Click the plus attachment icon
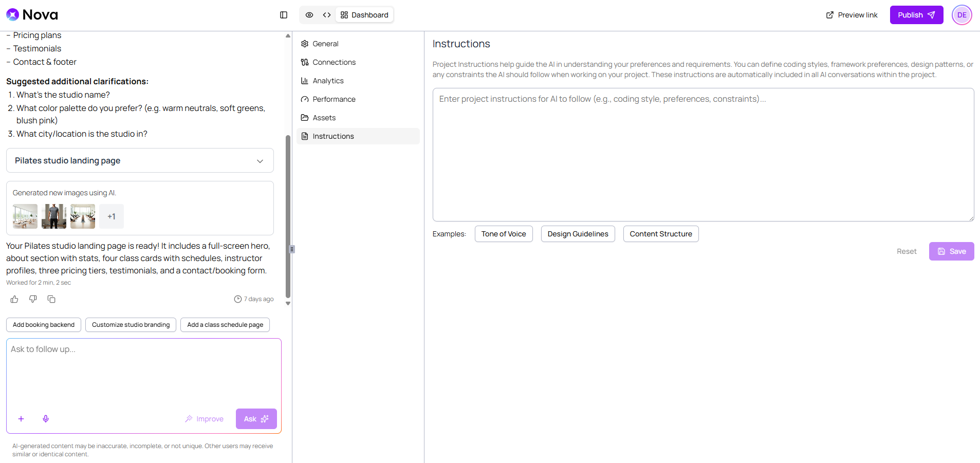980x463 pixels. [x=21, y=419]
